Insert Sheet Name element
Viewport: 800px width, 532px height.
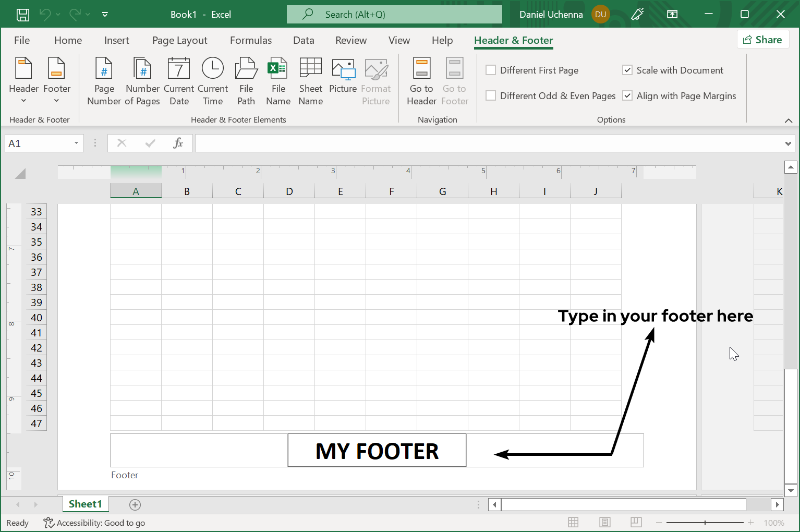(310, 81)
